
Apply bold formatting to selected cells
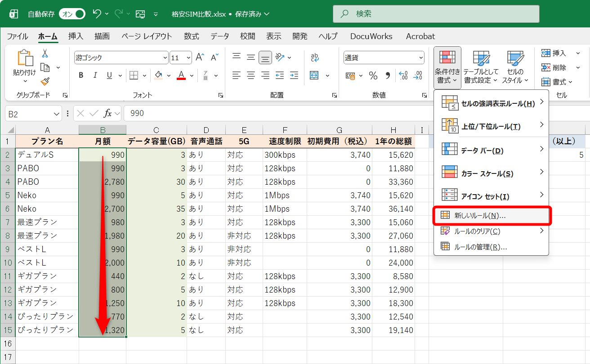pos(80,75)
